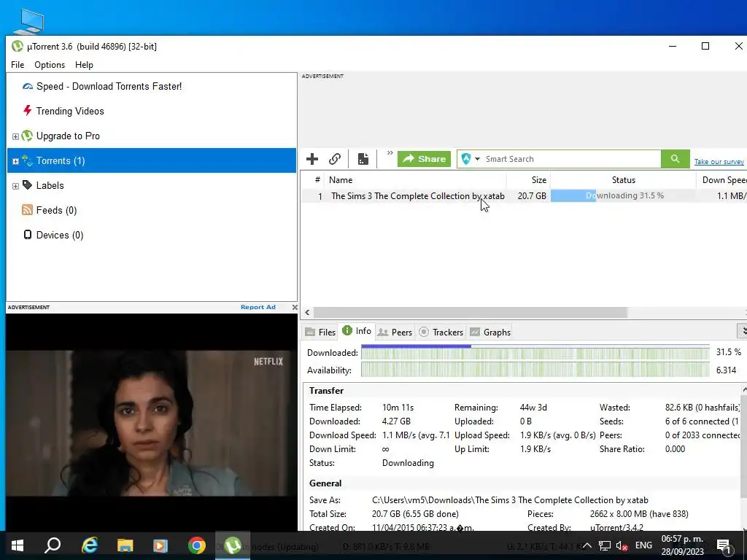Sort by the Status column header
Image resolution: width=747 pixels, height=560 pixels.
coord(623,180)
